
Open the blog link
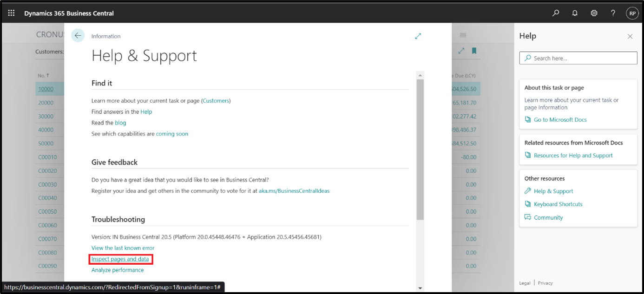click(x=120, y=123)
